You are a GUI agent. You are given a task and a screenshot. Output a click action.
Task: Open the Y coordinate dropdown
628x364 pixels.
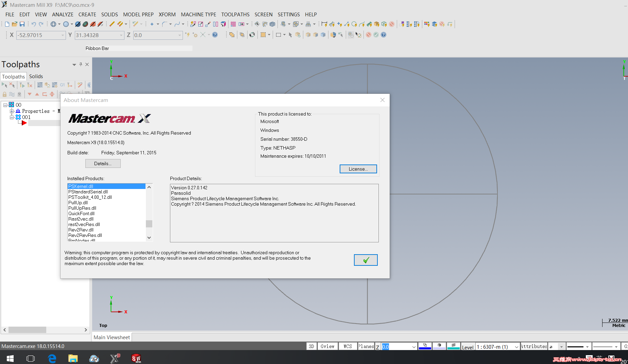(x=121, y=35)
